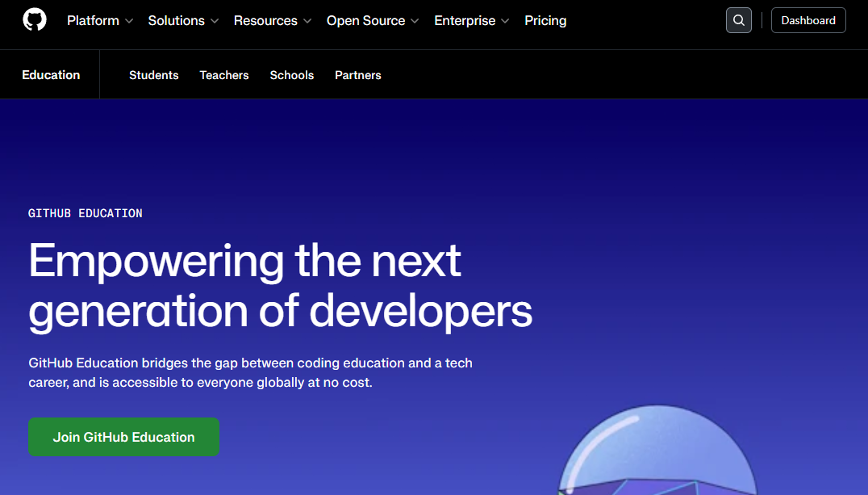Expand the Open Source menu

click(x=373, y=20)
